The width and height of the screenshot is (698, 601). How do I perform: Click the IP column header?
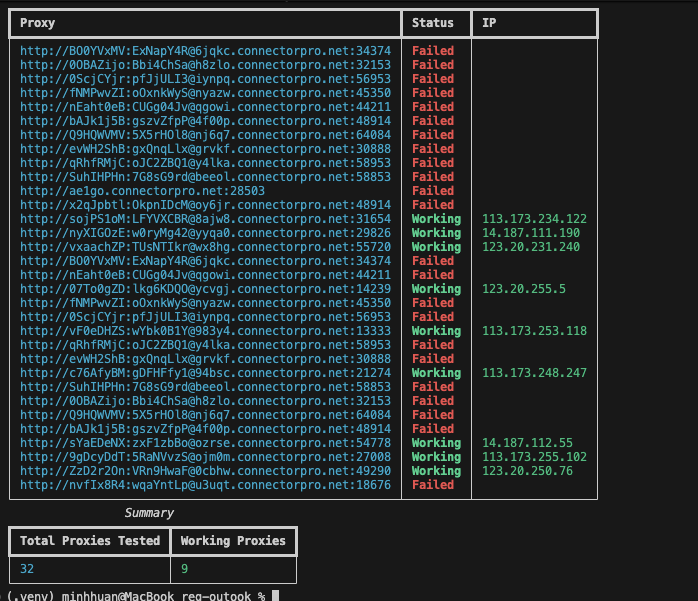click(x=489, y=23)
